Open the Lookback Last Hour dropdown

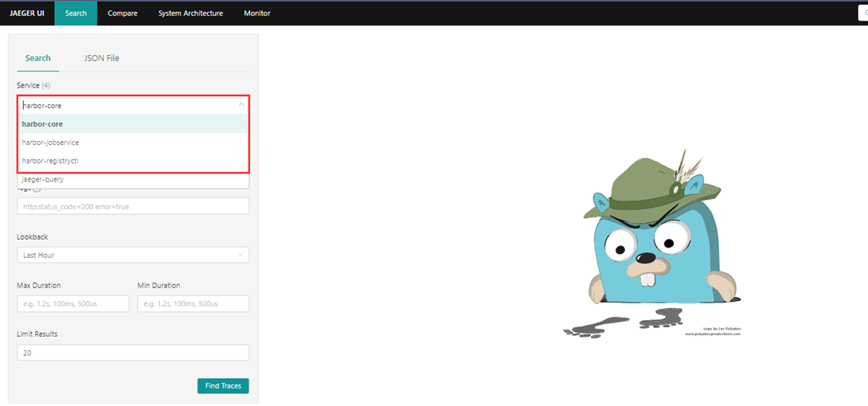[x=133, y=255]
